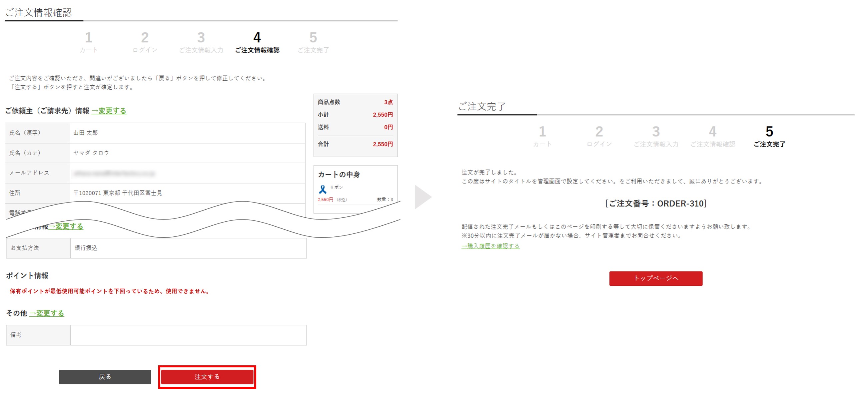Click the payment method value 銀行振込
This screenshot has width=868, height=394.
(86, 248)
